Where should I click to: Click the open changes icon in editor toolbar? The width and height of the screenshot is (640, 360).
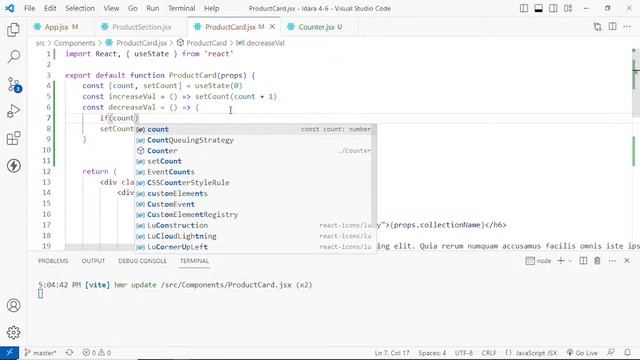pyautogui.click(x=598, y=27)
